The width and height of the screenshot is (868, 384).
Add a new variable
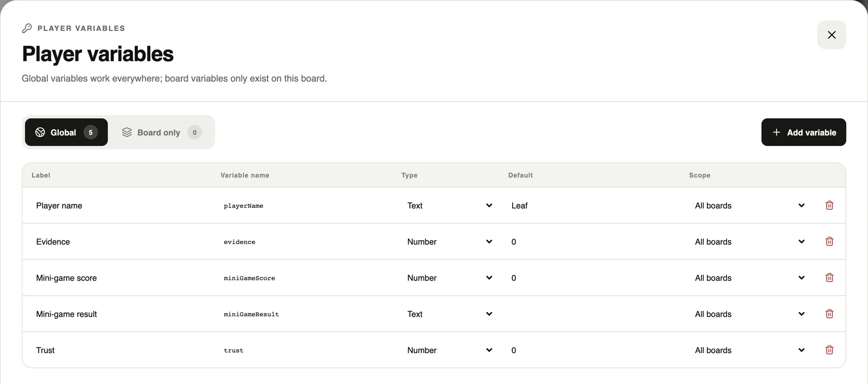pos(803,132)
